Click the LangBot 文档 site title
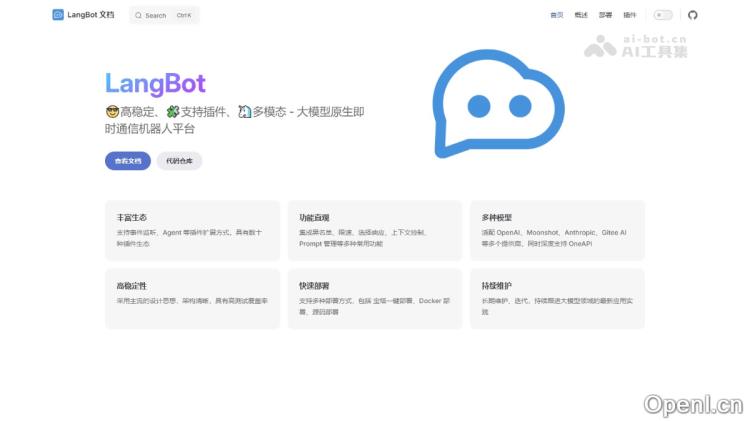Image resolution: width=750 pixels, height=421 pixels. coord(91,15)
